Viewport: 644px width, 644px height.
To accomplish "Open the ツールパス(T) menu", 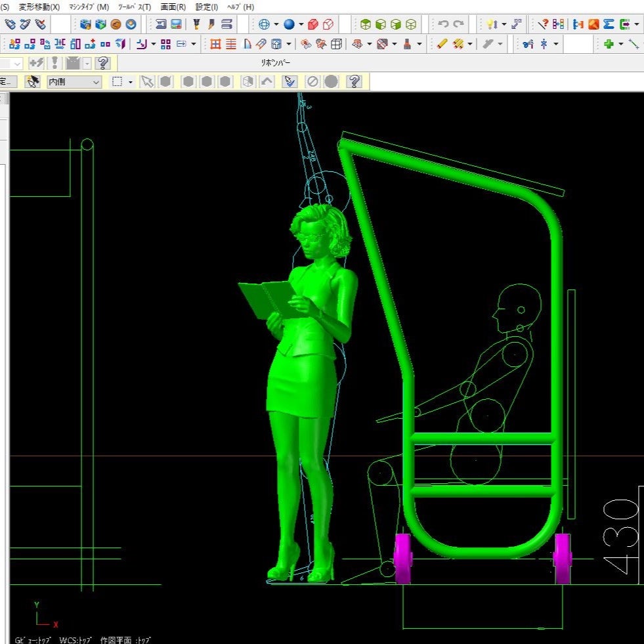I will coord(135,7).
